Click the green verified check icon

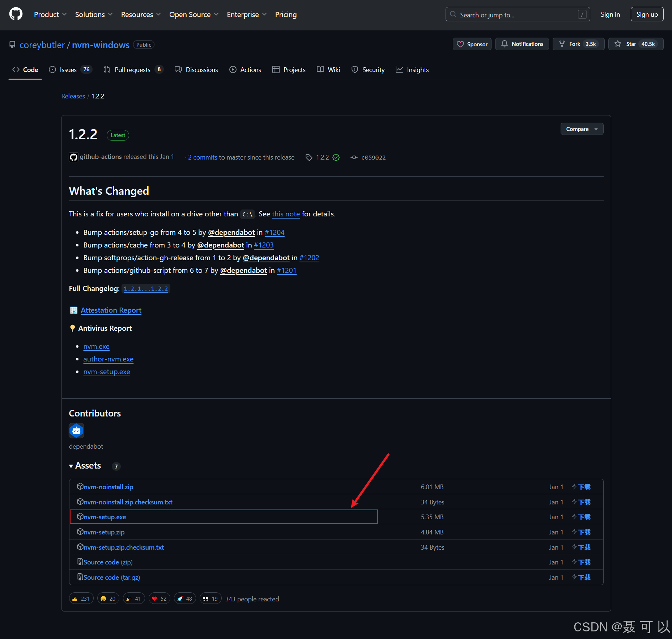(x=336, y=157)
